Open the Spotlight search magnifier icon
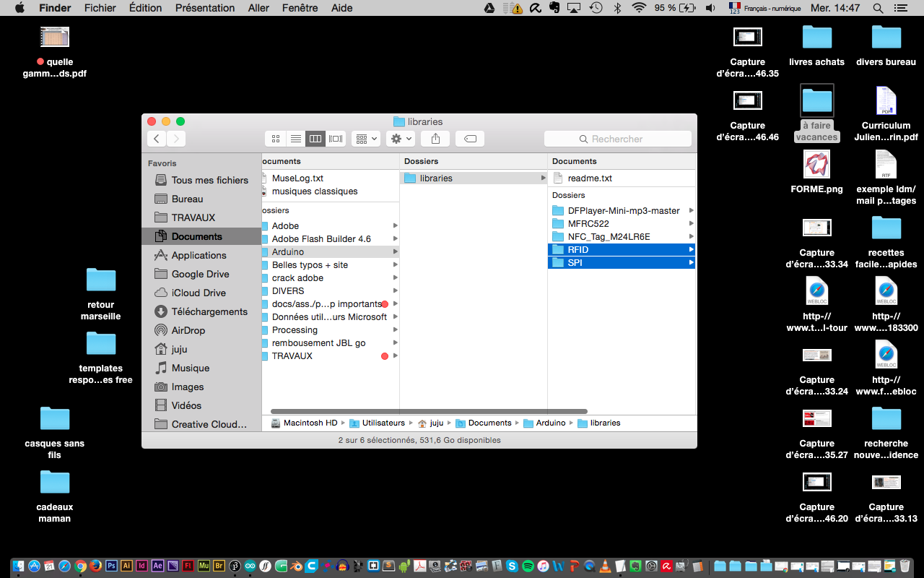Image resolution: width=924 pixels, height=578 pixels. (x=878, y=8)
